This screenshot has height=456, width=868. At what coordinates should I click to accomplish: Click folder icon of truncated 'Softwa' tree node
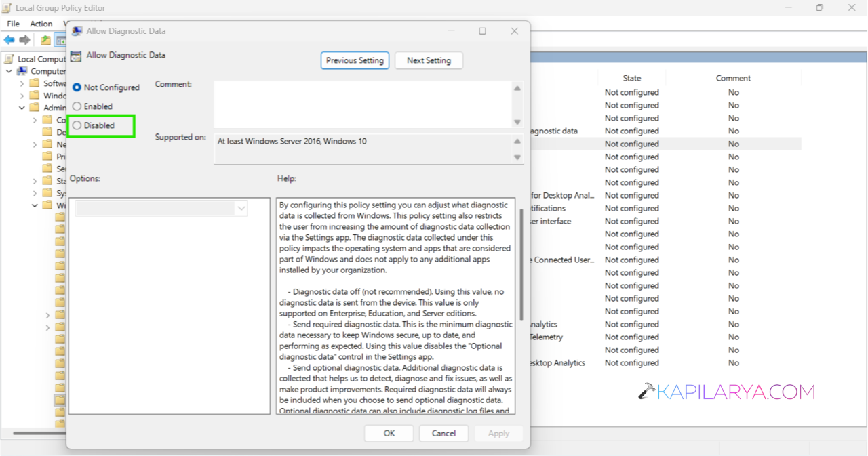pyautogui.click(x=35, y=83)
